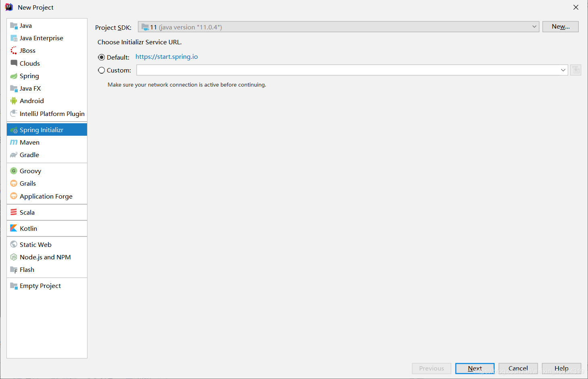Image resolution: width=588 pixels, height=379 pixels.
Task: Click the Next button
Action: pos(475,369)
